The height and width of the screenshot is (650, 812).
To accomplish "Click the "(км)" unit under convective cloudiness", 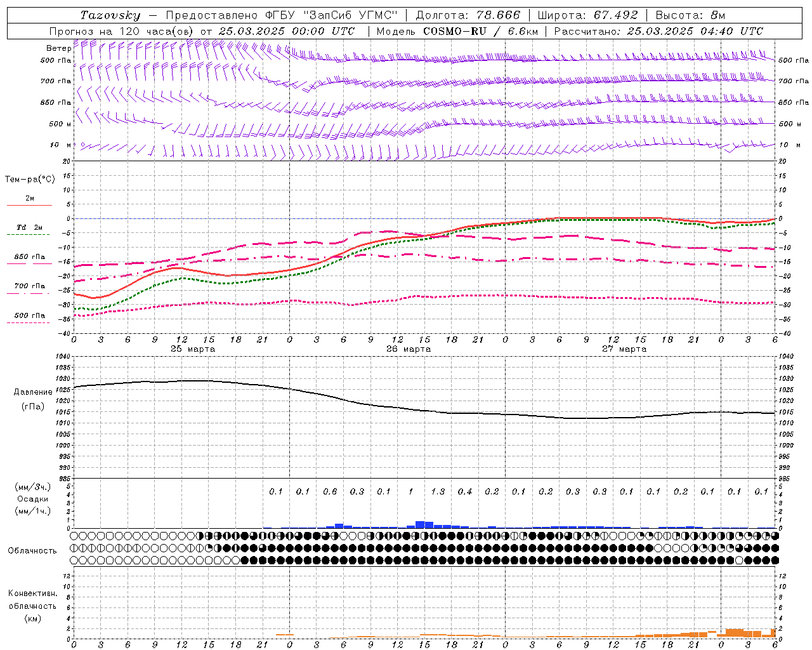I will [33, 618].
